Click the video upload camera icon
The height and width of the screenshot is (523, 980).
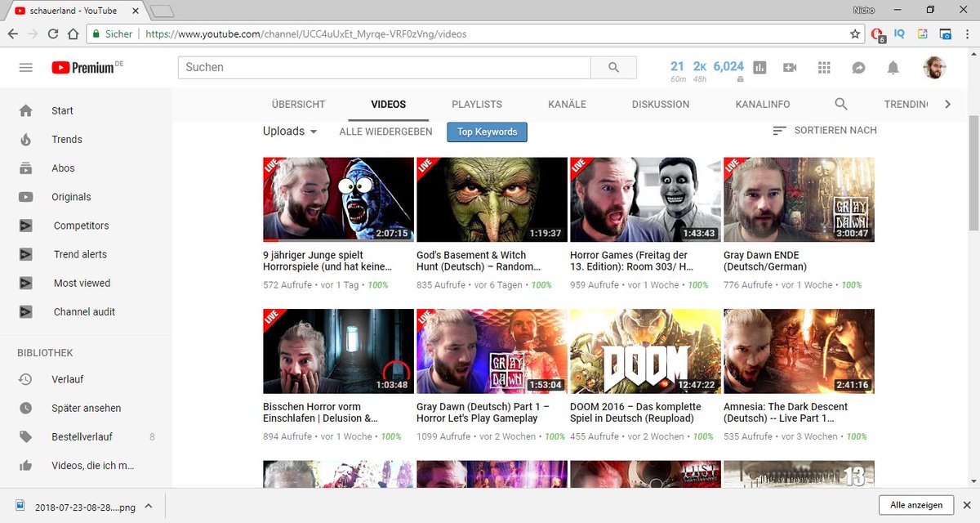pos(790,68)
